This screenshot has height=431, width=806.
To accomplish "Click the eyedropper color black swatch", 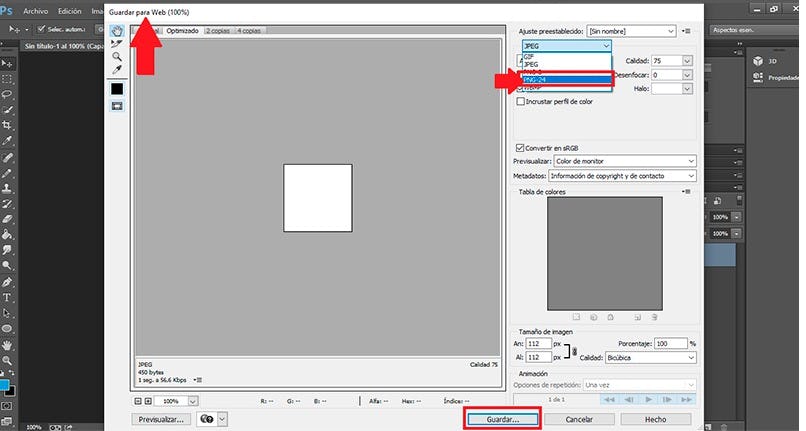I will click(117, 89).
